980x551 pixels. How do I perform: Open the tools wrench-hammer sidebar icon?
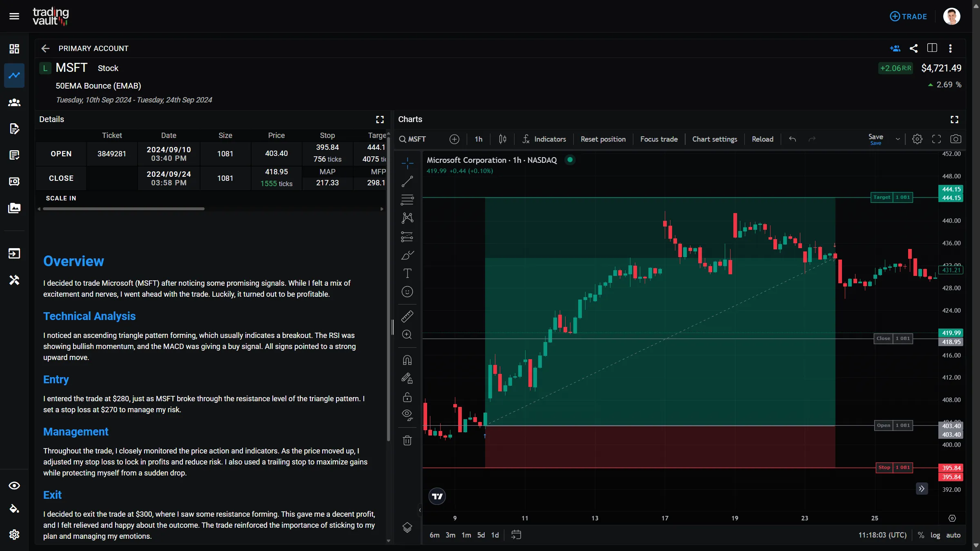click(x=14, y=280)
